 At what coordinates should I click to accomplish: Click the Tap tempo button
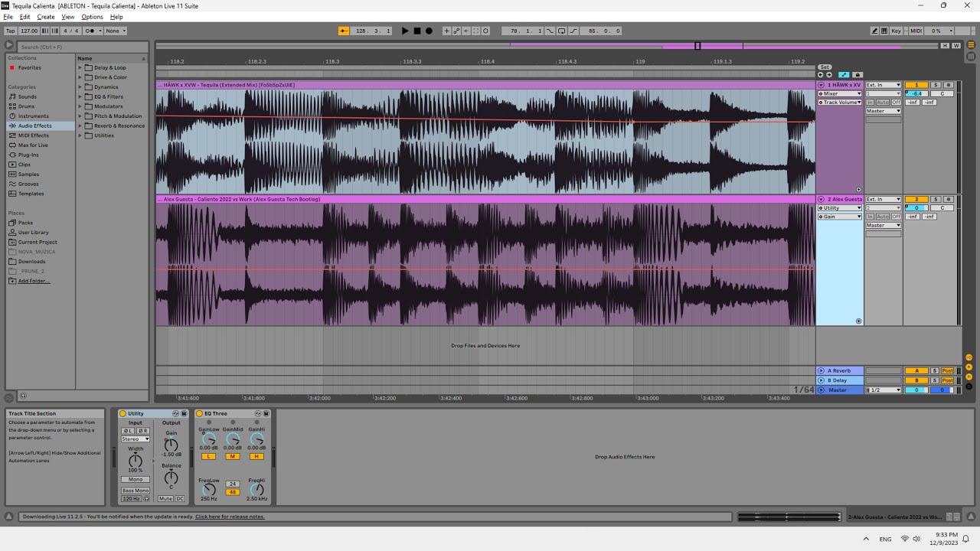pos(11,31)
